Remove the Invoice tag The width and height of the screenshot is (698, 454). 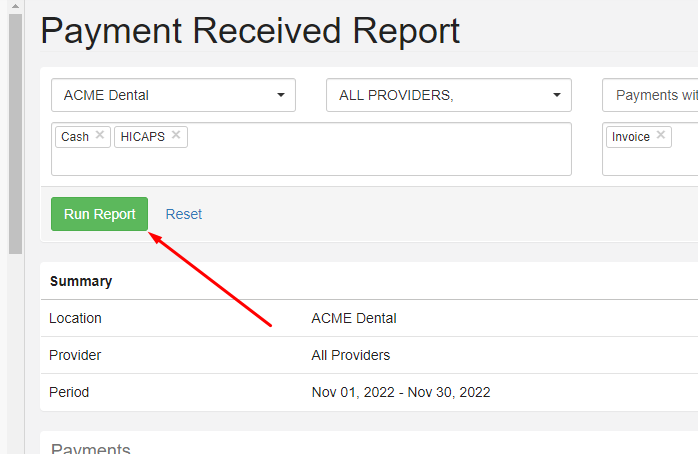661,135
